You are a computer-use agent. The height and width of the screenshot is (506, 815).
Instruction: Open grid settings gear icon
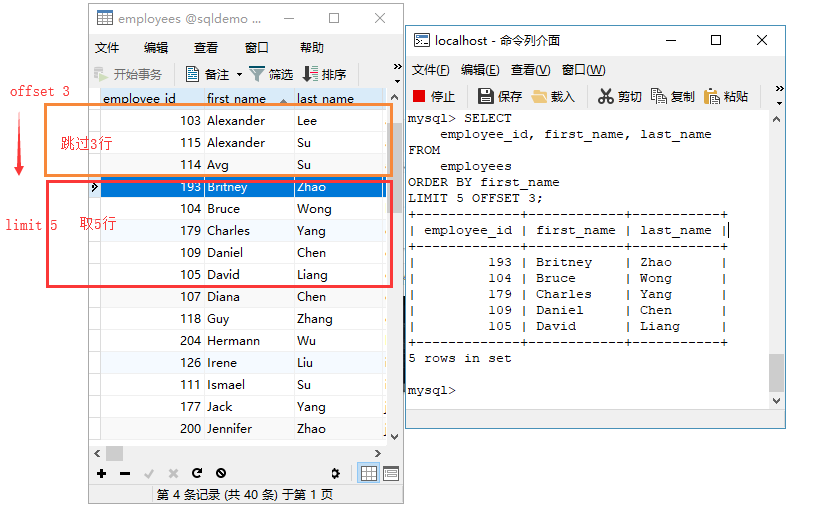(336, 473)
